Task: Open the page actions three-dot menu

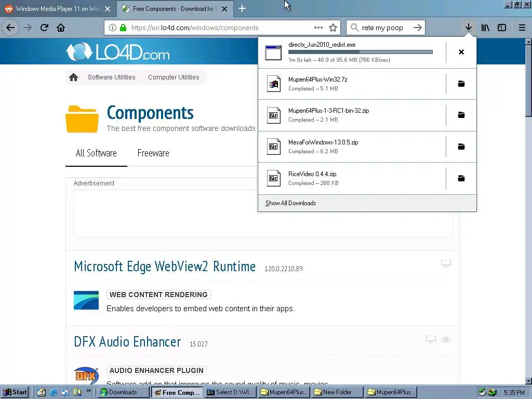Action: pos(318,28)
